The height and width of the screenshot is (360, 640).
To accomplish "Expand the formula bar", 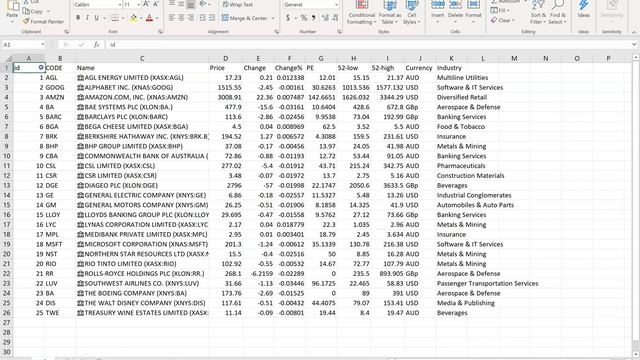I will point(634,44).
